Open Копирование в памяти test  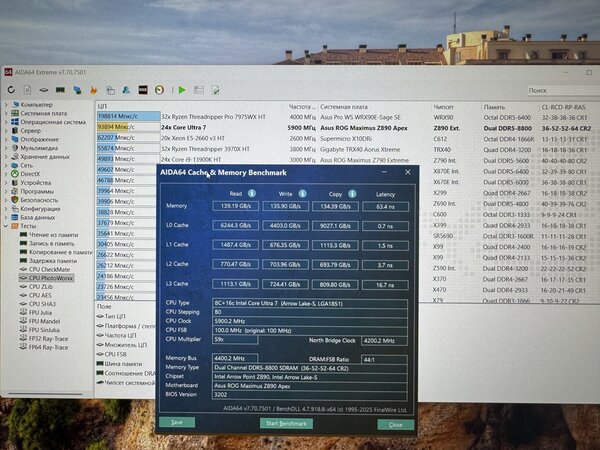pyautogui.click(x=60, y=252)
